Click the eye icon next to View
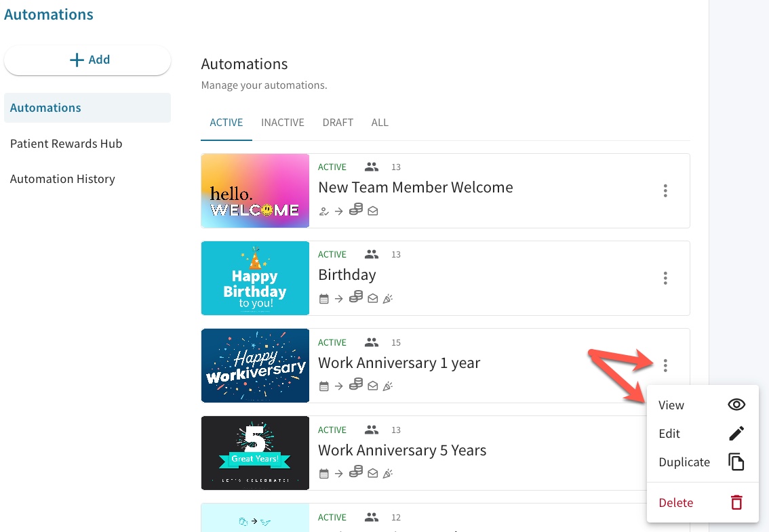The width and height of the screenshot is (769, 532). (736, 405)
